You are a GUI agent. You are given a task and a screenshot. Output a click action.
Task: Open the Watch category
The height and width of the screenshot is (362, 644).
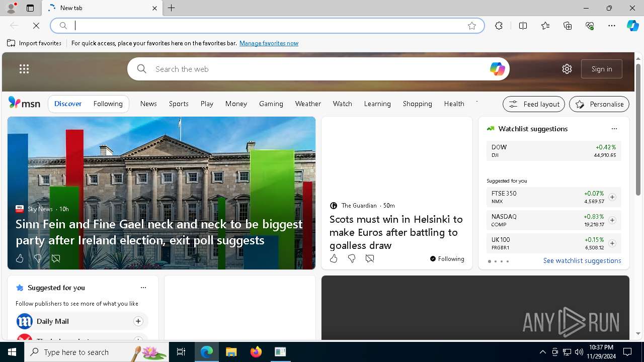[x=342, y=104]
